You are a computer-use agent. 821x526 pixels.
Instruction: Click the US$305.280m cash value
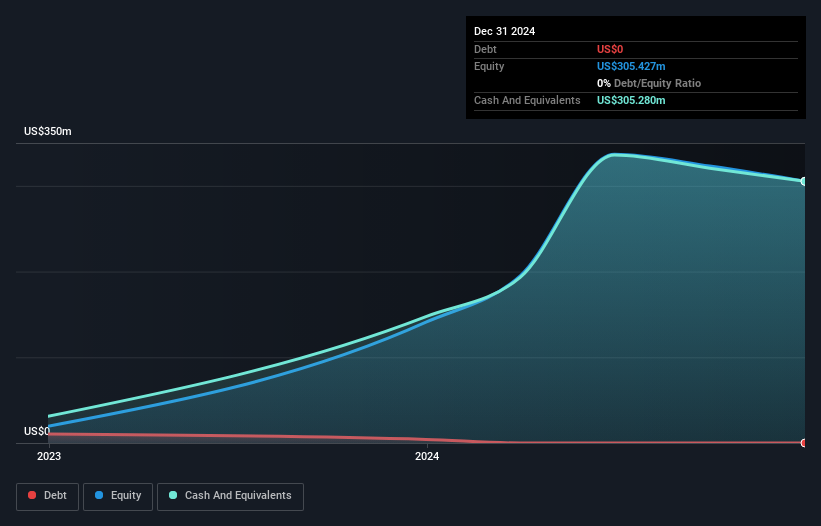631,100
